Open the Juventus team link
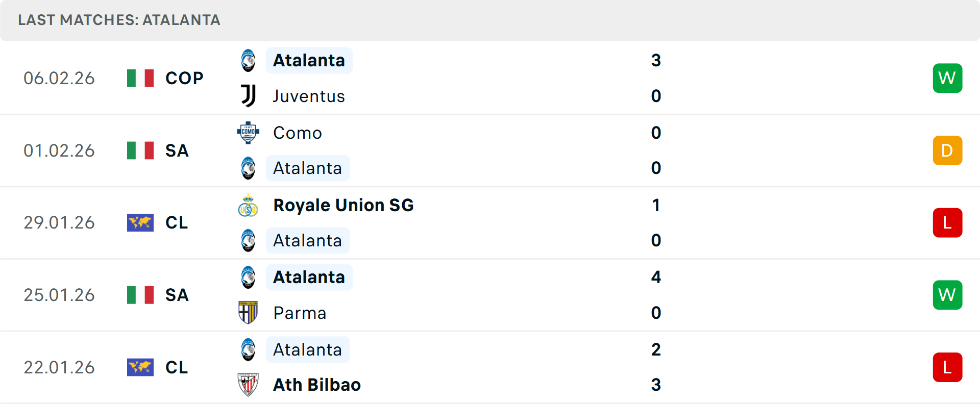 point(309,96)
